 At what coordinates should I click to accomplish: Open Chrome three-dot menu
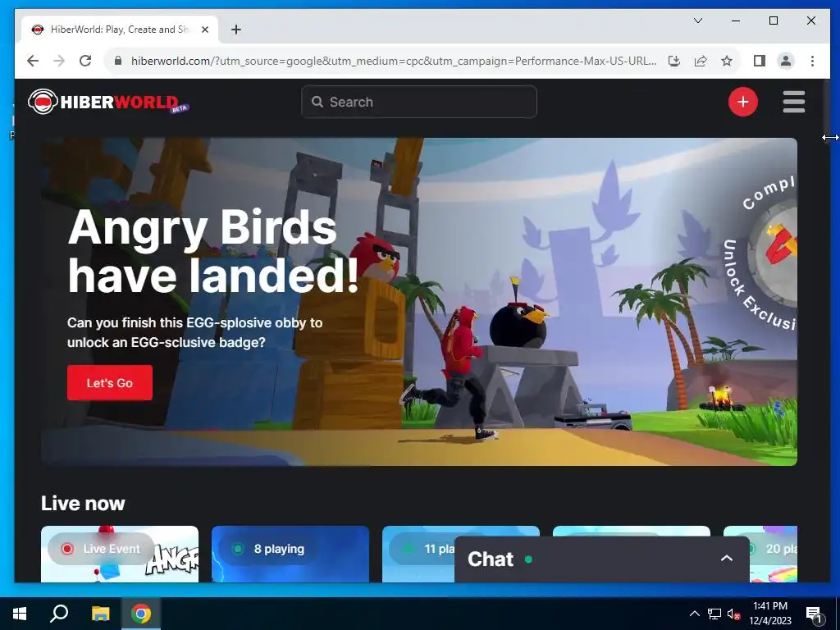tap(812, 61)
